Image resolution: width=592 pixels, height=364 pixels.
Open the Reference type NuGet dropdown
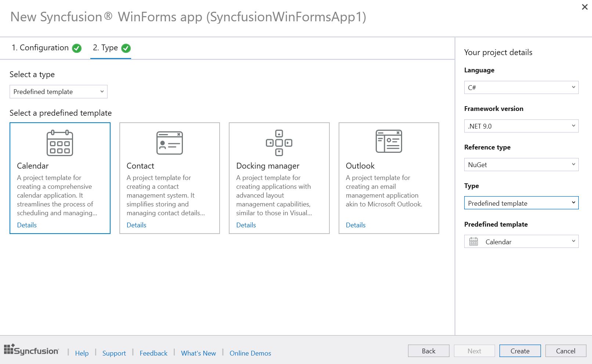(521, 165)
